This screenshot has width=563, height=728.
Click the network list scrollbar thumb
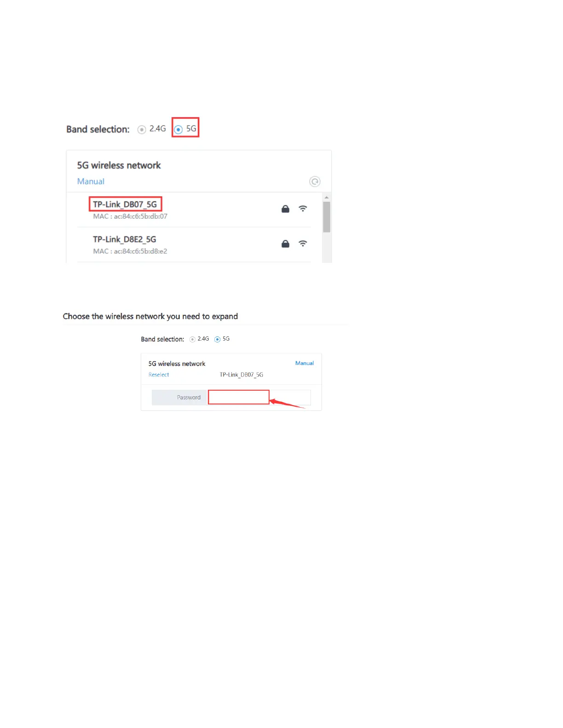327,217
